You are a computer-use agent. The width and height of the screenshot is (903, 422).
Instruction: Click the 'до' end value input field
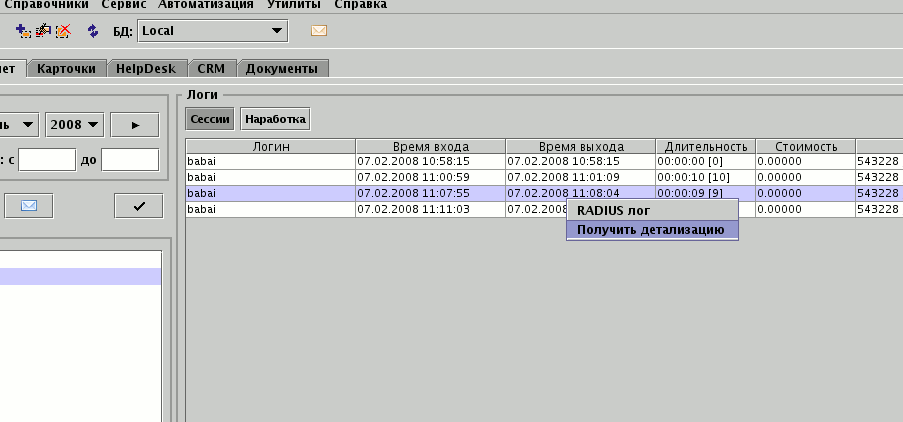[129, 160]
